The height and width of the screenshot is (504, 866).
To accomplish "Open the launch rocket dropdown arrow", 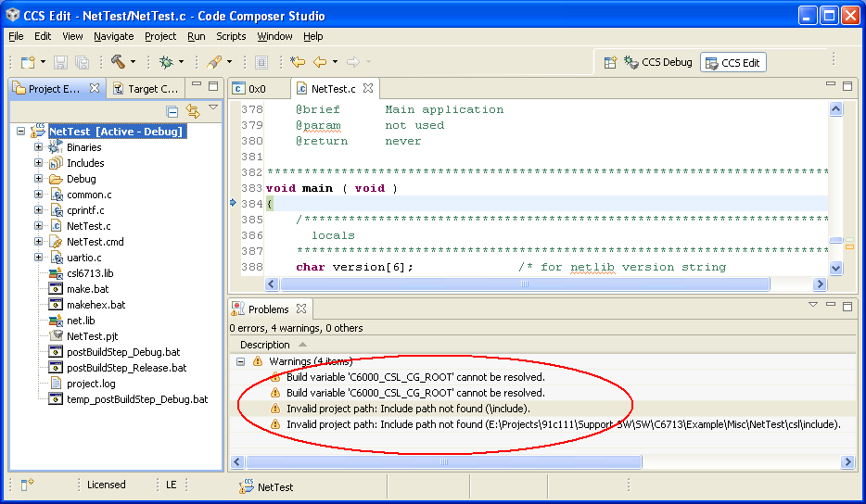I will coord(229,62).
